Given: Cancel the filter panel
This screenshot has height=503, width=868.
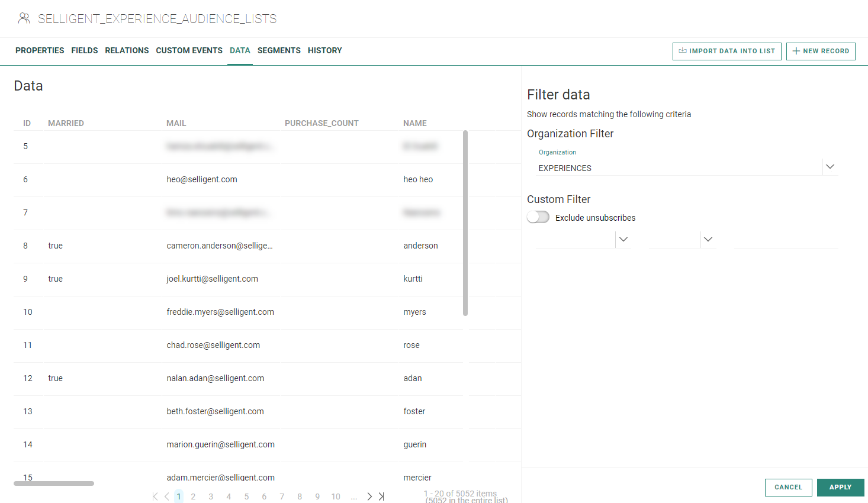Looking at the screenshot, I should (788, 487).
